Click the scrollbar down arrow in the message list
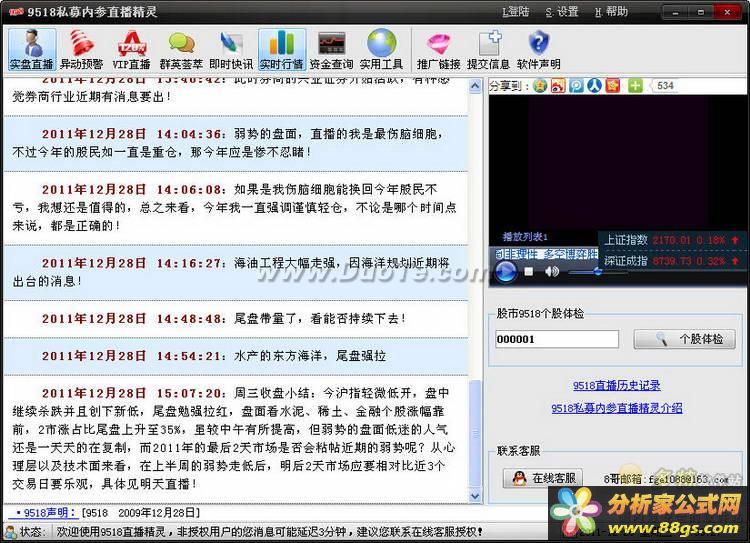Viewport: 750px width, 543px height. click(475, 496)
